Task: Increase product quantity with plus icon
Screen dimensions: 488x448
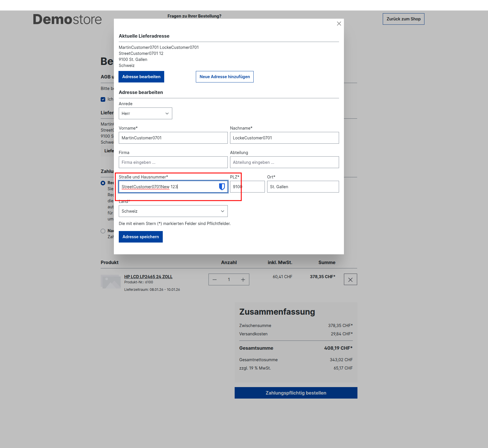Action: (243, 279)
